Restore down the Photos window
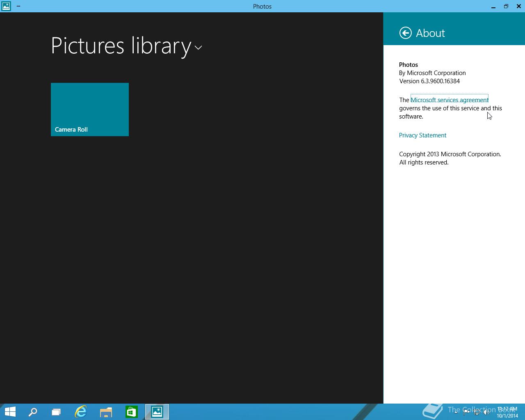This screenshot has height=420, width=525. pos(506,6)
